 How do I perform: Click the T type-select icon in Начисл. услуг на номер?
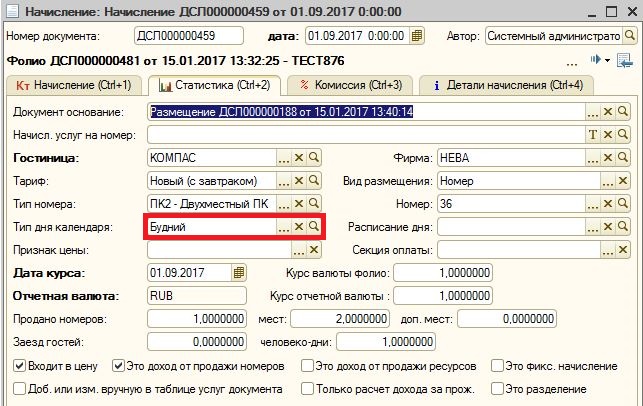coord(593,135)
